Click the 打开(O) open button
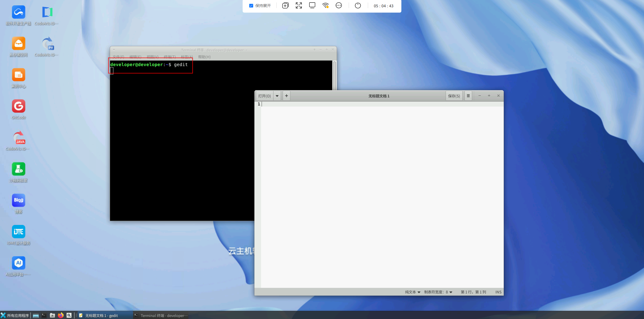 click(264, 96)
